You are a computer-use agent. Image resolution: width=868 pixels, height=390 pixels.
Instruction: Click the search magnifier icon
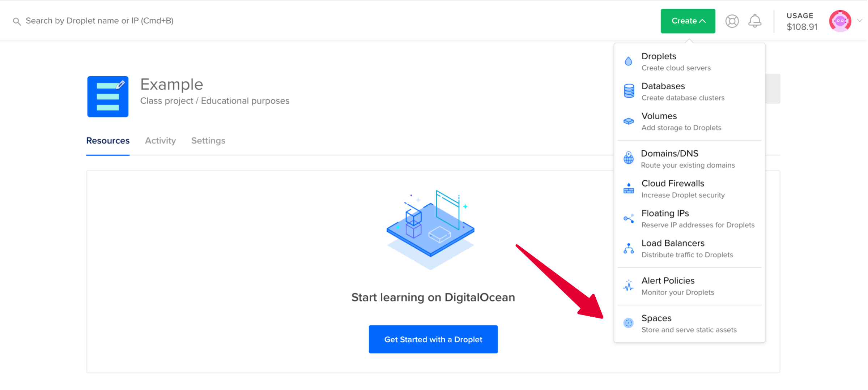(17, 21)
